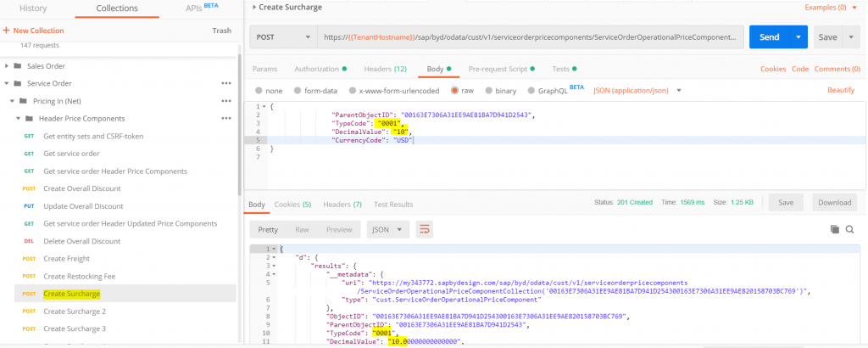Open the Cookies link

[x=773, y=70]
